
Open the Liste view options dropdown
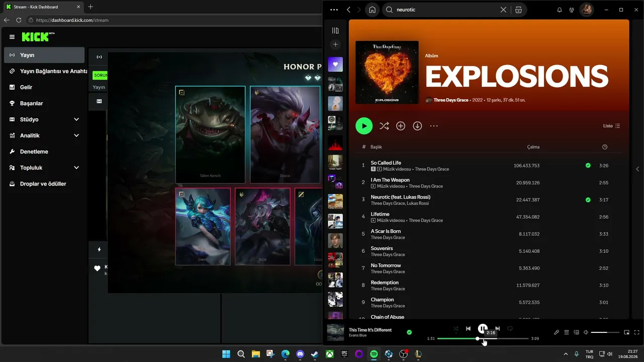pos(611,126)
